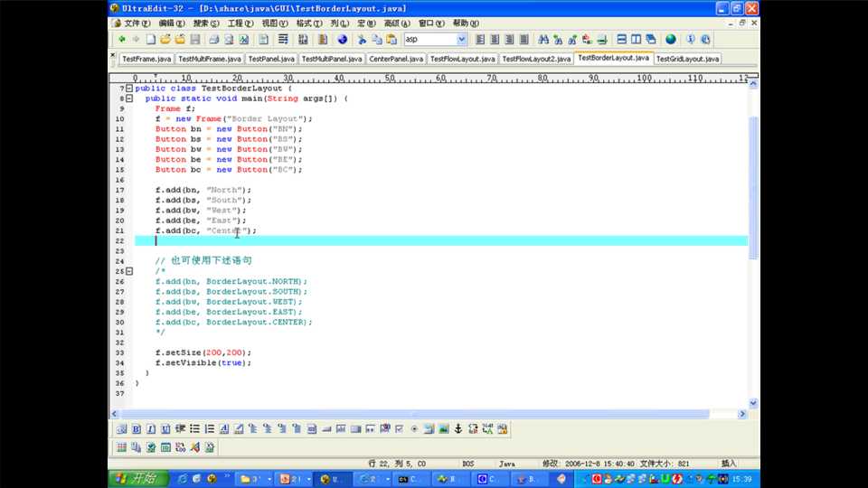Click the HTML checkbox form icon
The height and width of the screenshot is (488, 868).
coord(399,428)
